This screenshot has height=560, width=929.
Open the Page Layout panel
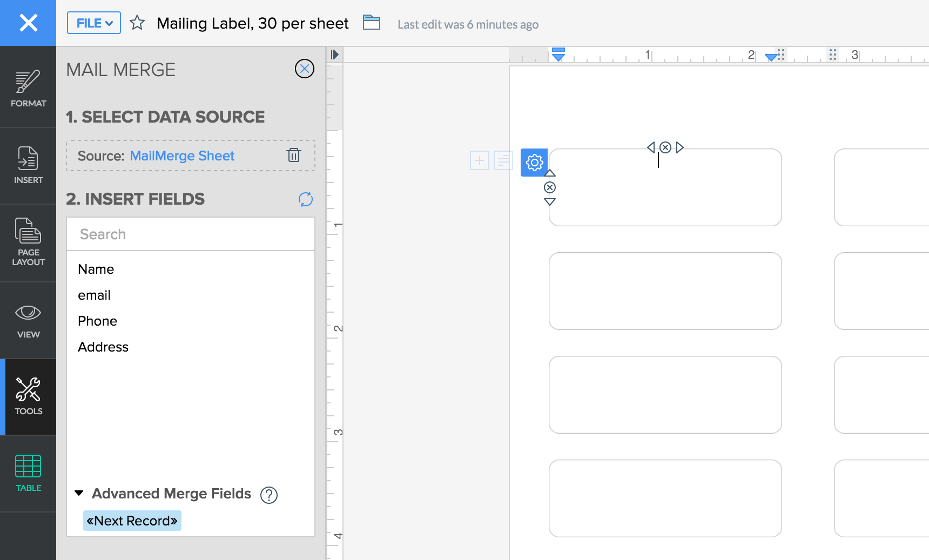point(28,242)
